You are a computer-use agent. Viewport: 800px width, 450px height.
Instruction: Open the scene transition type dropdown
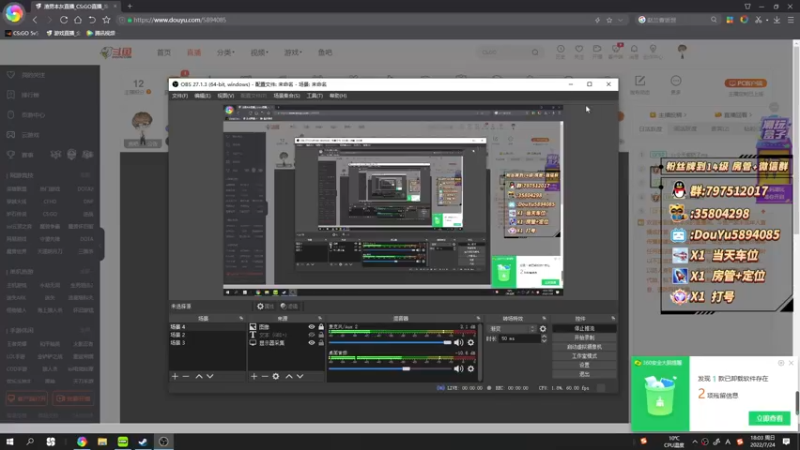(512, 329)
